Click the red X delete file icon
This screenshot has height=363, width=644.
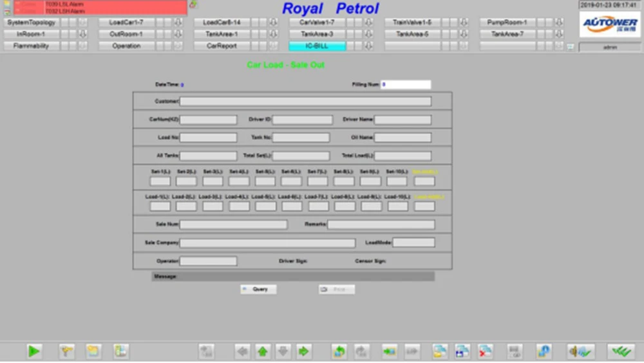pos(486,351)
